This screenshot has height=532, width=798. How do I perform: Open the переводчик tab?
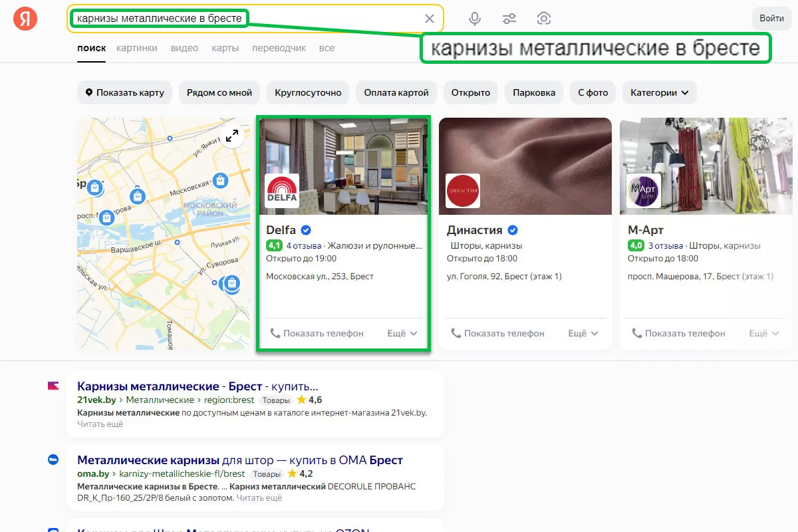point(279,48)
